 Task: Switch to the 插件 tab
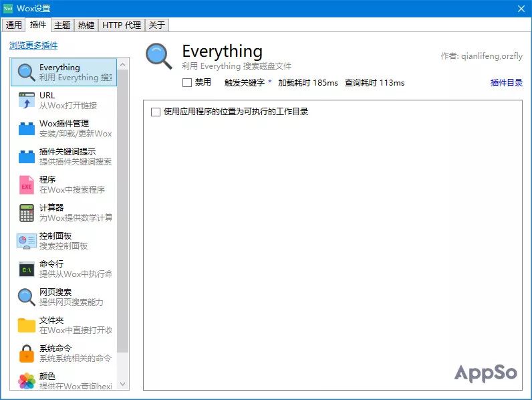pos(38,25)
